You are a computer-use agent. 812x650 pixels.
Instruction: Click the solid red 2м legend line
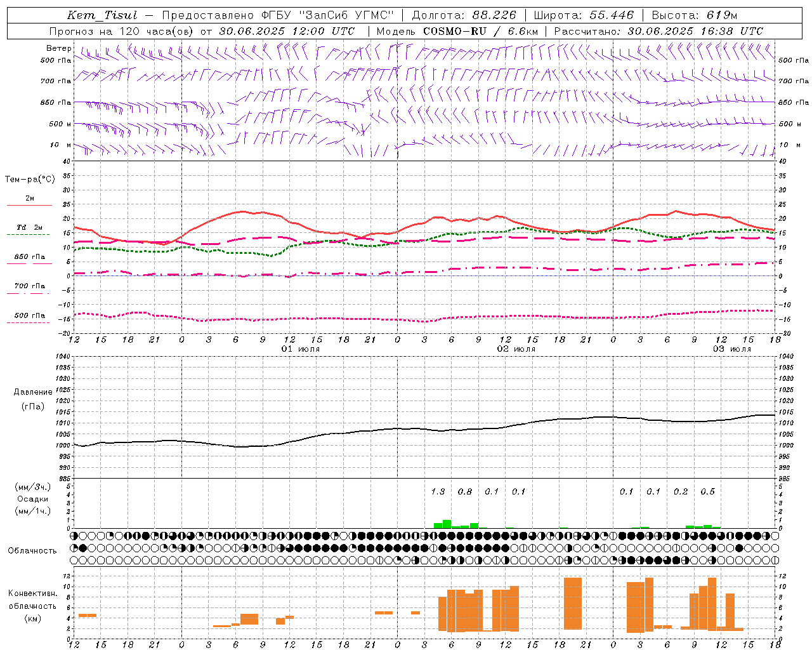tap(29, 205)
